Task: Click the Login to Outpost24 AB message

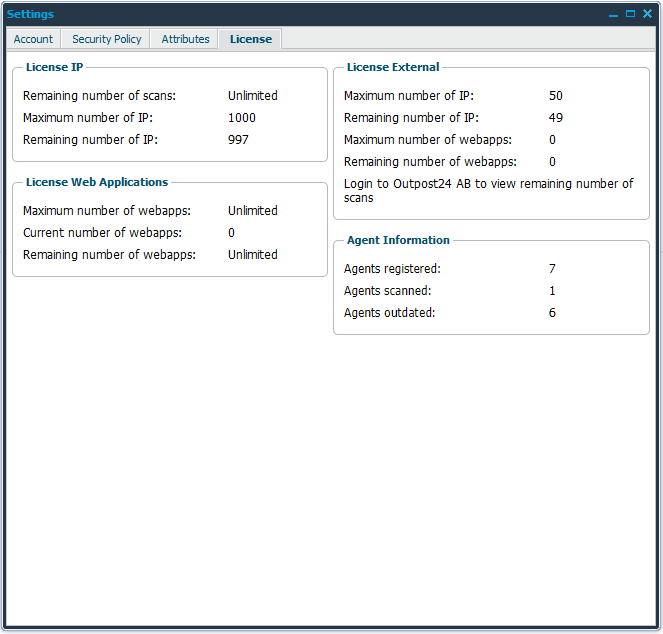Action: [x=488, y=190]
